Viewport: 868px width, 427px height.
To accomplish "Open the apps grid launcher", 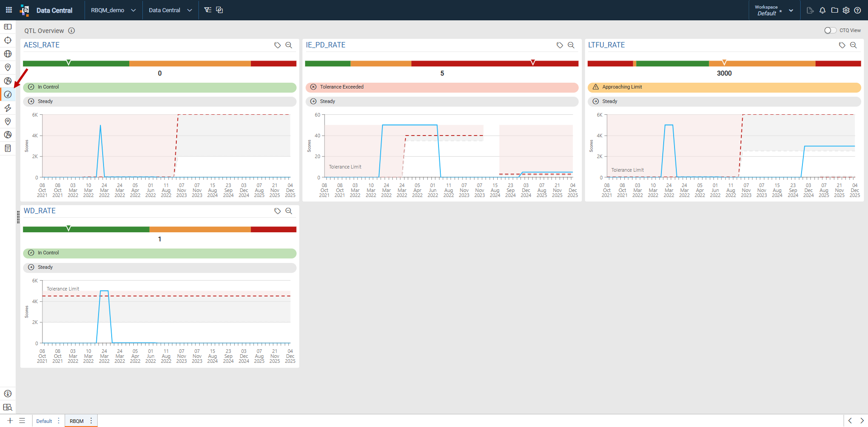I will 9,10.
